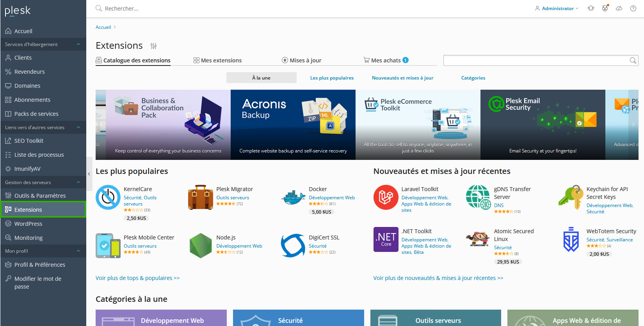Open the Administrator account dropdown
This screenshot has width=644, height=326.
pyautogui.click(x=557, y=8)
